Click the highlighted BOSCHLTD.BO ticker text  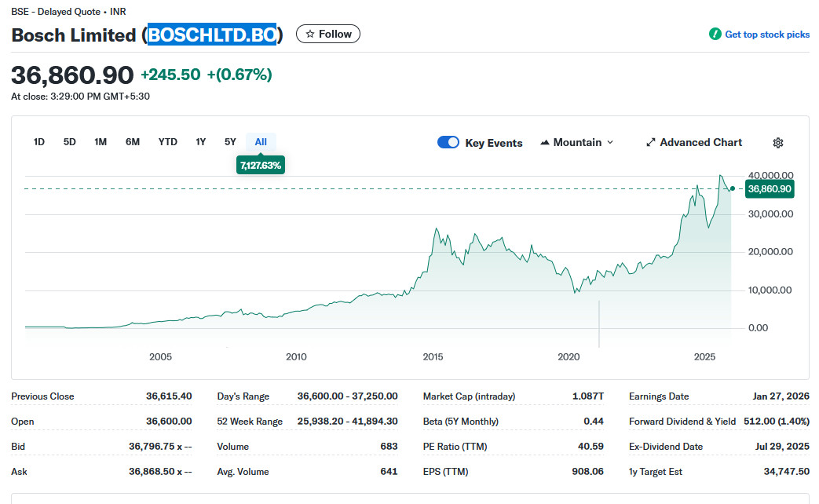point(212,35)
